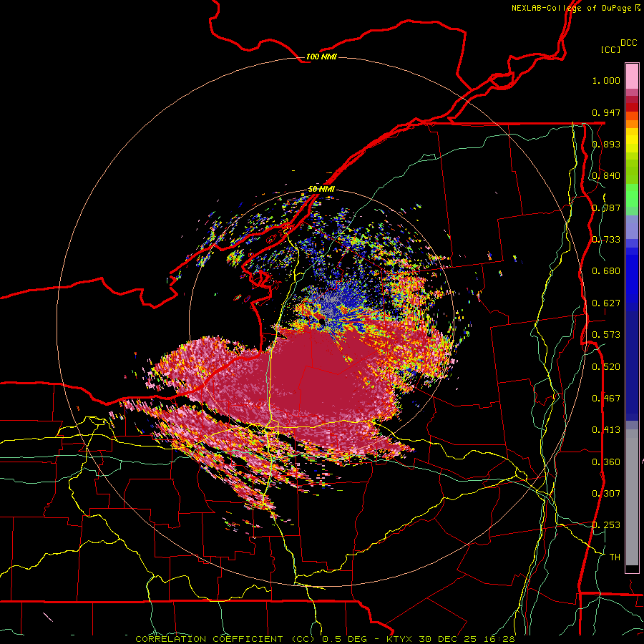Image resolution: width=644 pixels, height=644 pixels.
Task: Click the 0.307 scale value
Action: 606,493
